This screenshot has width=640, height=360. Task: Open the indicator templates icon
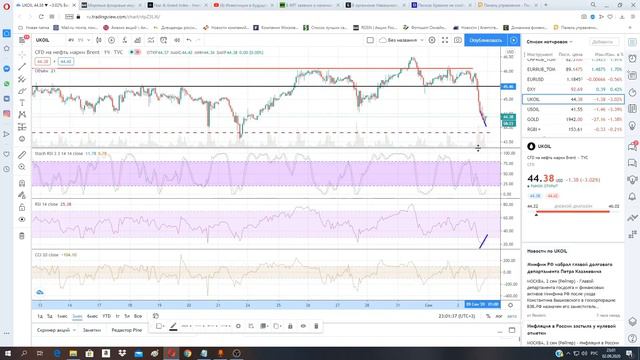151,40
